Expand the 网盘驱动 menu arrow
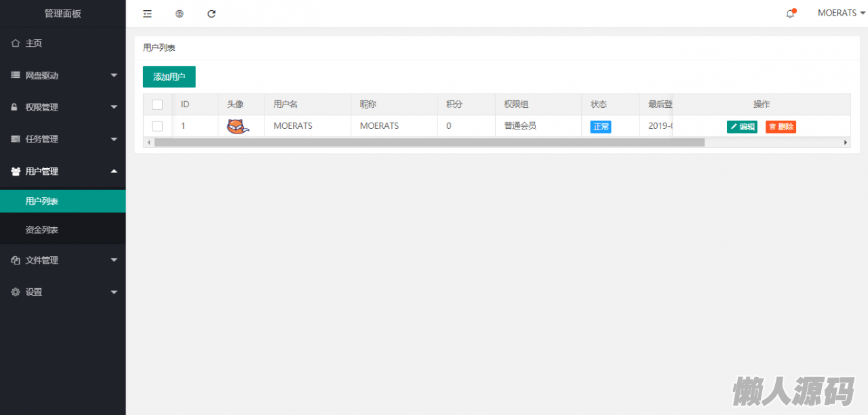Viewport: 868px width, 415px height. pos(114,75)
